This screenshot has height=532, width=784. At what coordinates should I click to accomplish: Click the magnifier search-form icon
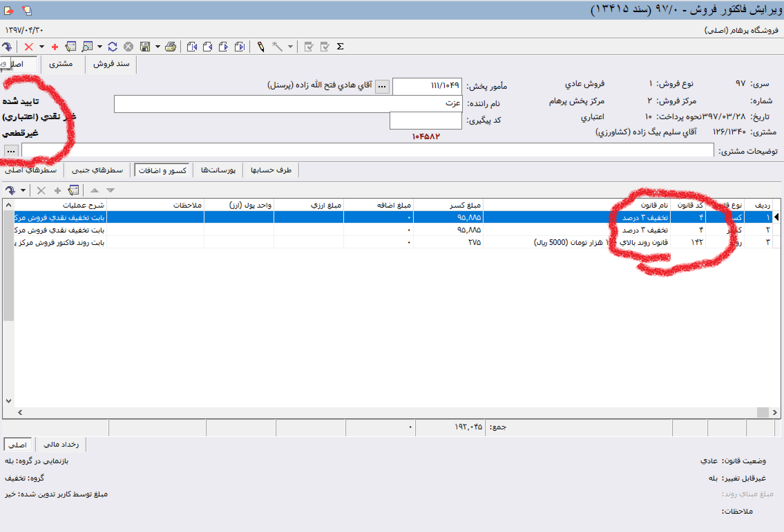coord(87,47)
